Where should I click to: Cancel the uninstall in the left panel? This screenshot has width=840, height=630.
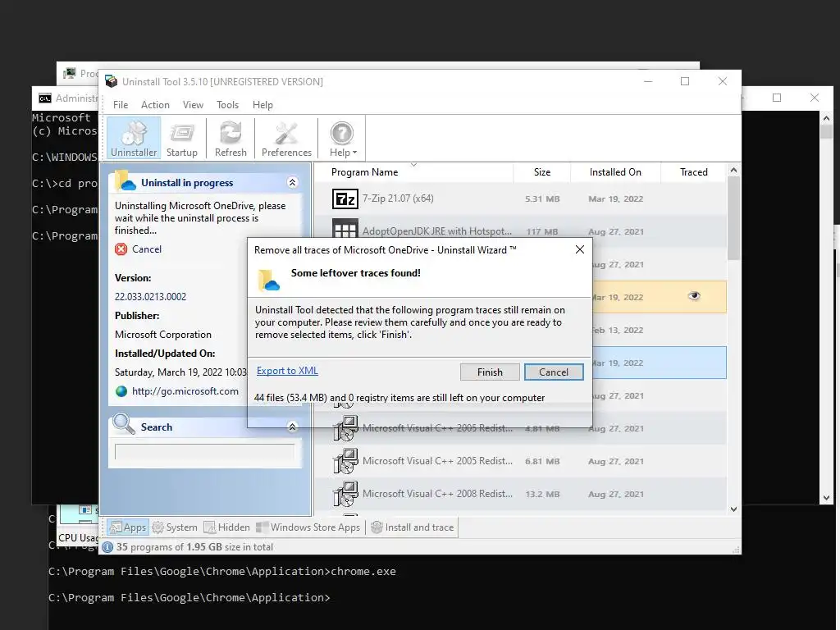[146, 249]
